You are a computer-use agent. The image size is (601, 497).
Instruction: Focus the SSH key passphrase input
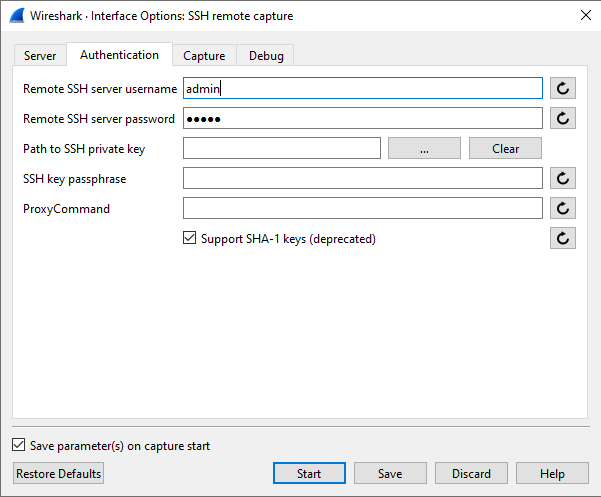[363, 178]
